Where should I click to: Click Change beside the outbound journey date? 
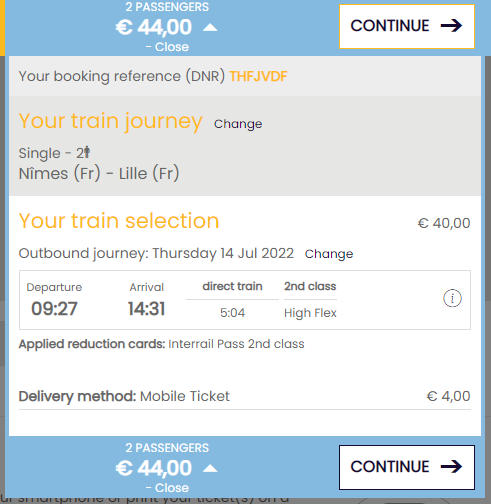(x=329, y=254)
